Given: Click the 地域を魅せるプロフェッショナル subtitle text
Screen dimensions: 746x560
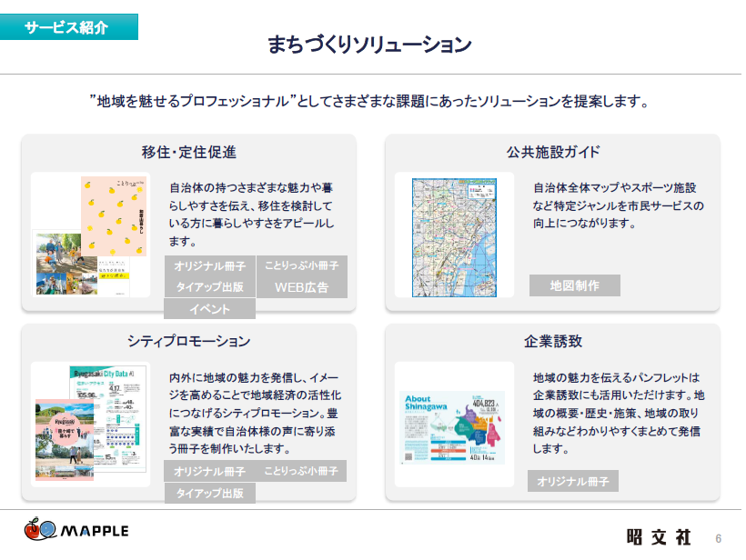Looking at the screenshot, I should tap(370, 101).
